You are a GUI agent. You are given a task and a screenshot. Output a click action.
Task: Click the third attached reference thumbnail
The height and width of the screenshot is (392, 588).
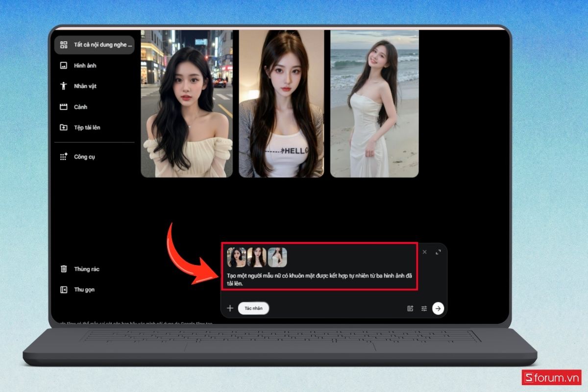coord(277,257)
